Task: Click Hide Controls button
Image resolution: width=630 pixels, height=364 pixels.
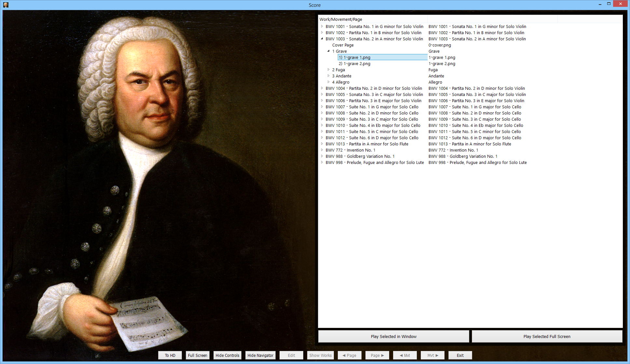Action: [227, 355]
